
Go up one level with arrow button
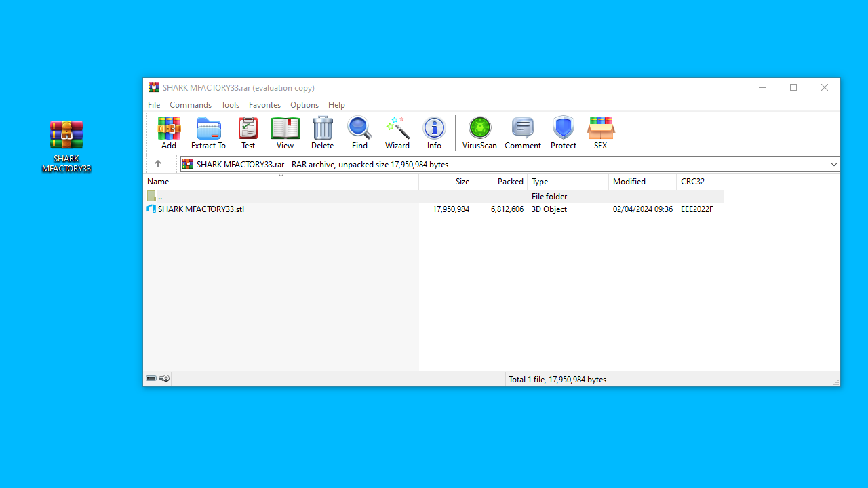[158, 164]
